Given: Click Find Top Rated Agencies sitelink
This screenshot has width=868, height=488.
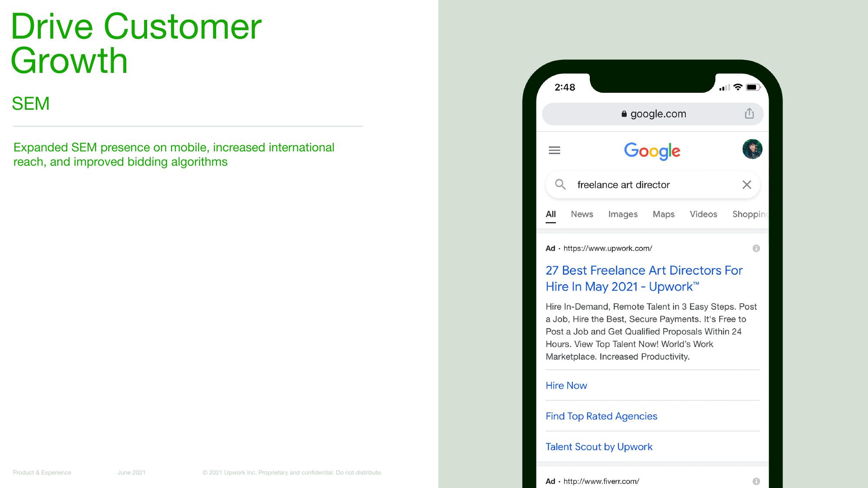Looking at the screenshot, I should tap(602, 415).
